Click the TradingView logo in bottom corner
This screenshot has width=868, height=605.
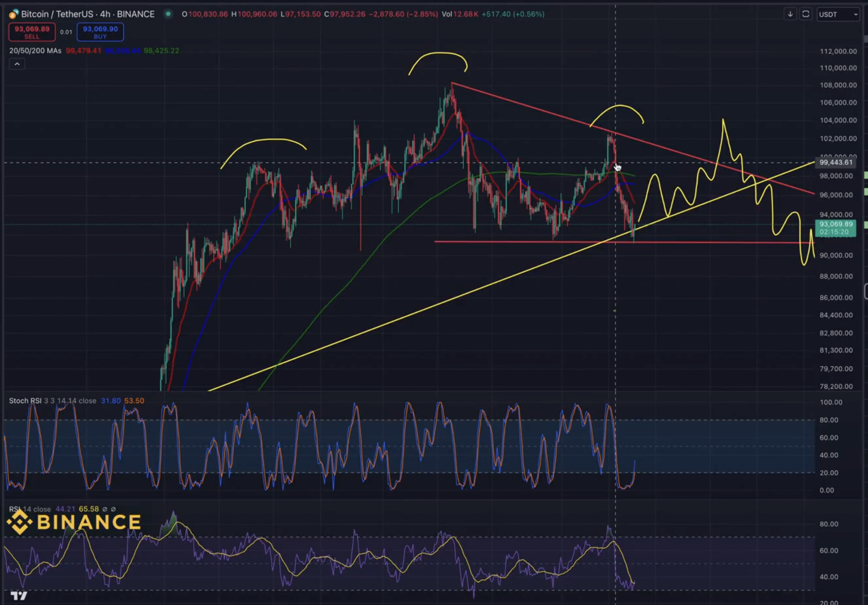click(19, 596)
